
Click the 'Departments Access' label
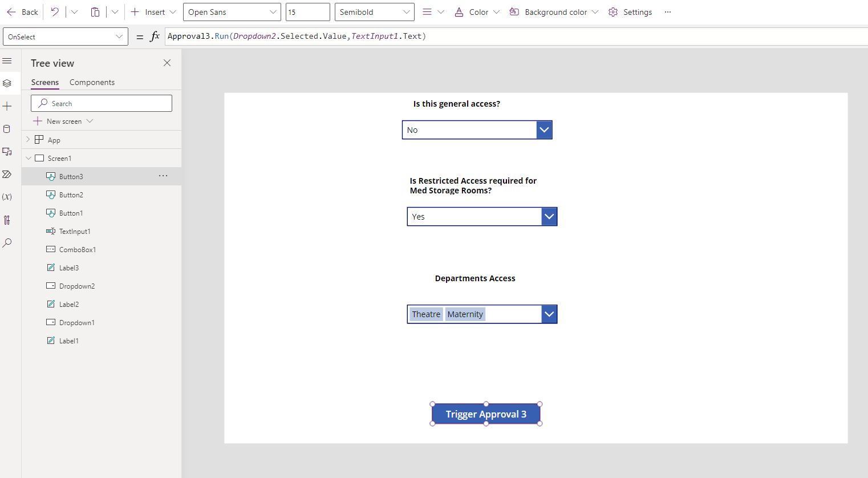pos(475,278)
